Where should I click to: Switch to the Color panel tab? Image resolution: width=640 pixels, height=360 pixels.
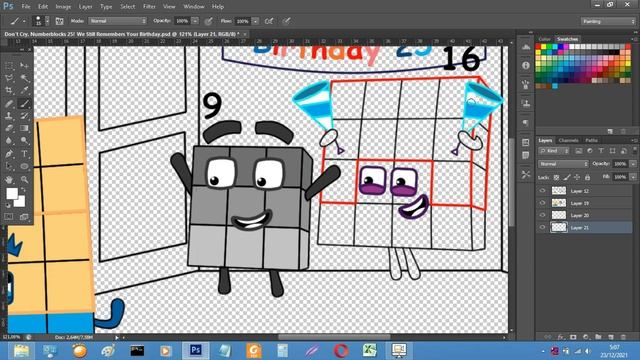click(544, 39)
